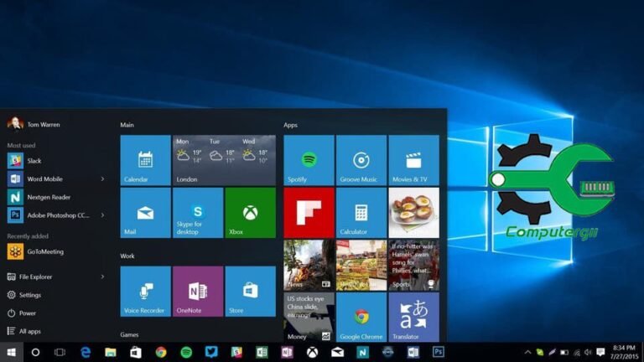
Task: Expand Adobe Photoshop CC jump list arrow
Action: [x=102, y=215]
